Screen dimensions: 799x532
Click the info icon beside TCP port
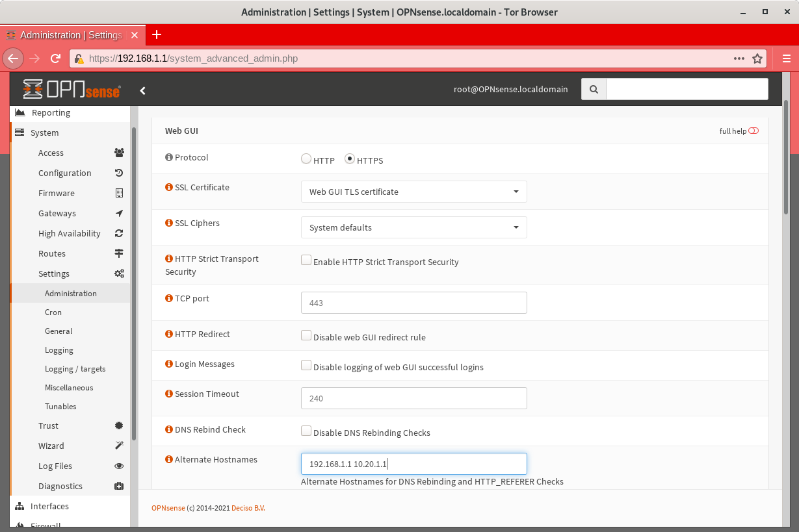(x=168, y=298)
